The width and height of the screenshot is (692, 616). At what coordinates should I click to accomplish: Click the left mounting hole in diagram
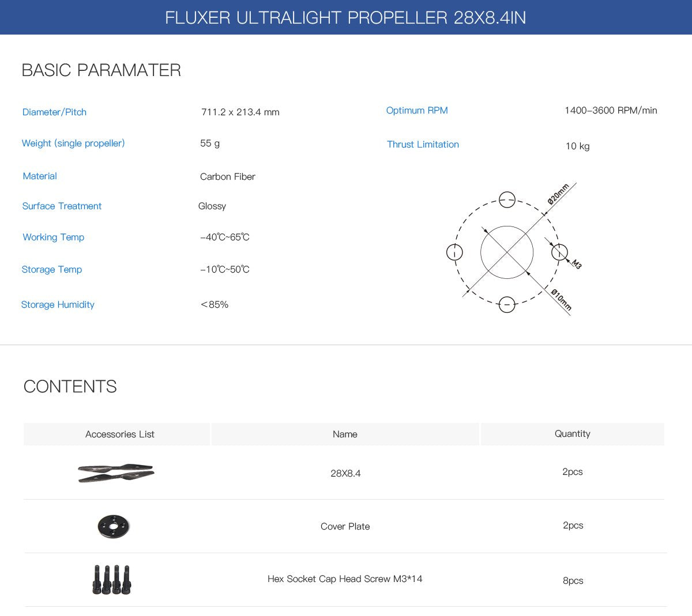[x=454, y=252]
